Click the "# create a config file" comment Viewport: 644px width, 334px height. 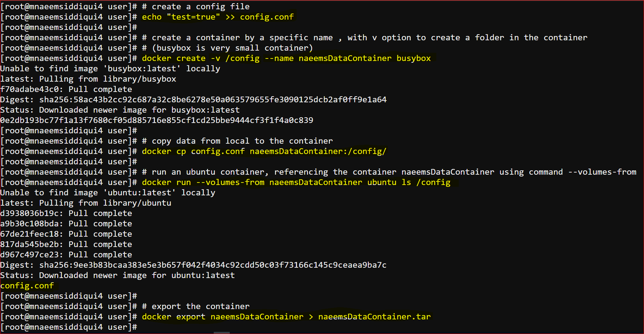[196, 7]
